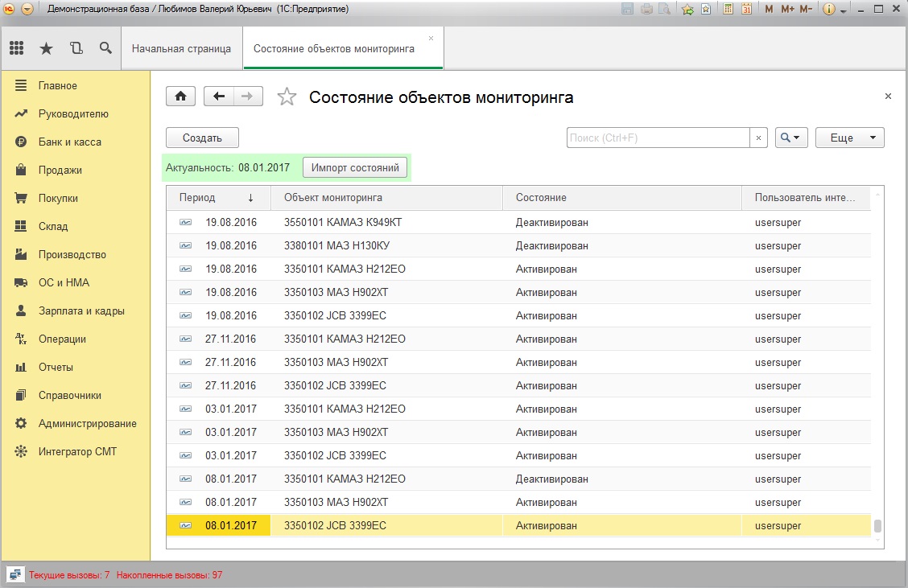Click the Импорт состояний button
Viewport: 908px width, 588px height.
pos(355,168)
